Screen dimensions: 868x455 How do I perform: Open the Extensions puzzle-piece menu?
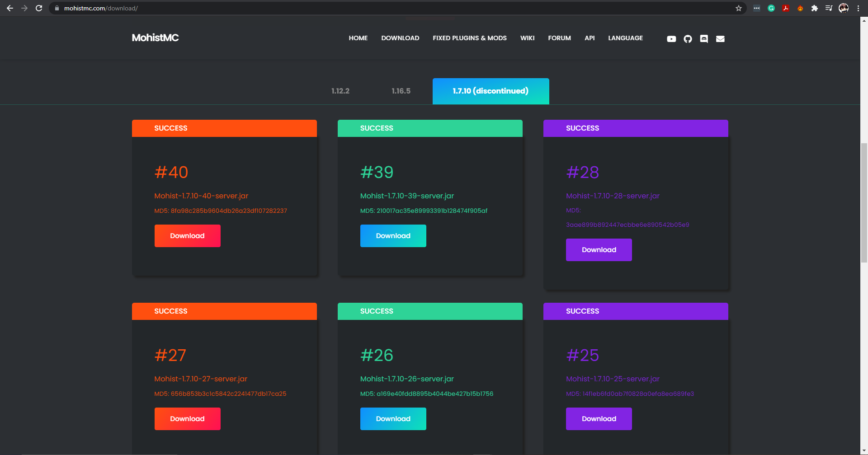coord(815,8)
